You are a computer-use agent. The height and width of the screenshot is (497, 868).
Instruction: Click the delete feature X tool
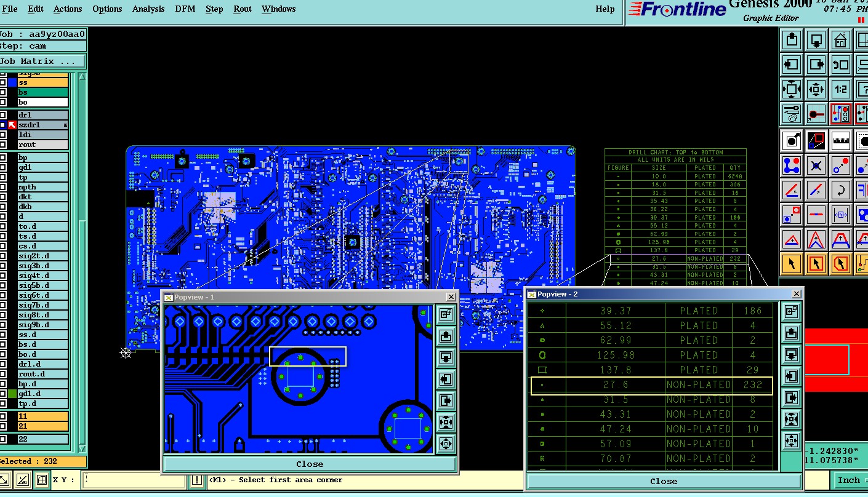click(x=816, y=165)
